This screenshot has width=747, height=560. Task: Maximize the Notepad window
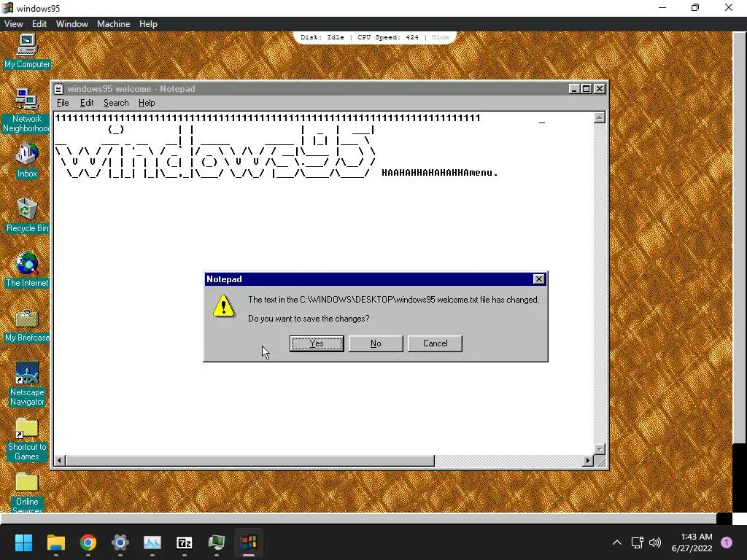[x=586, y=89]
